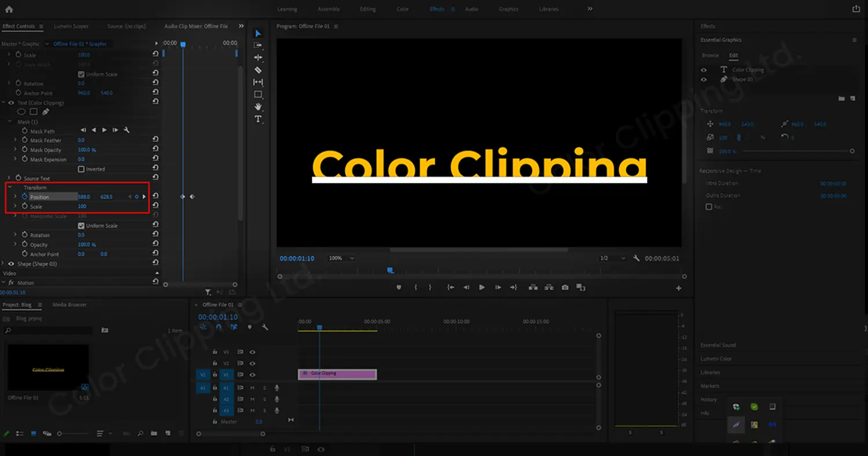Screen dimensions: 868x456
Task: Select the Rectangle tool
Action: (258, 94)
